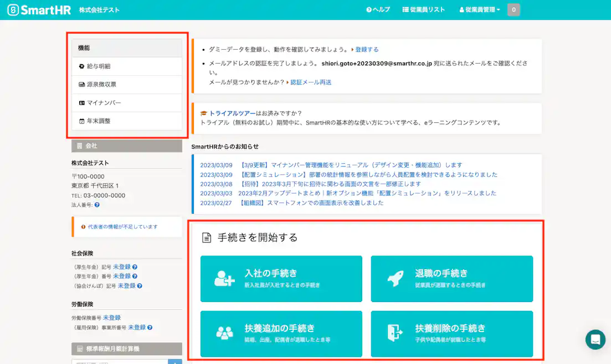This screenshot has height=364, width=611.
Task: Open the マイナンバー management feature
Action: pyautogui.click(x=105, y=103)
